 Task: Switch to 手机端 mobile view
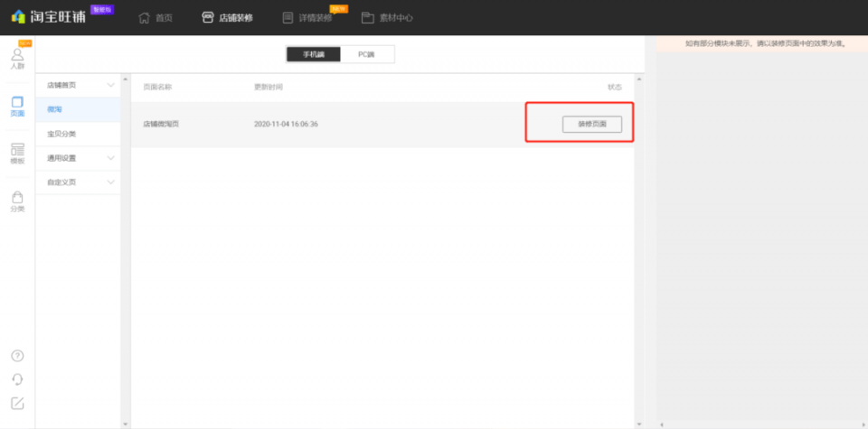tap(314, 54)
